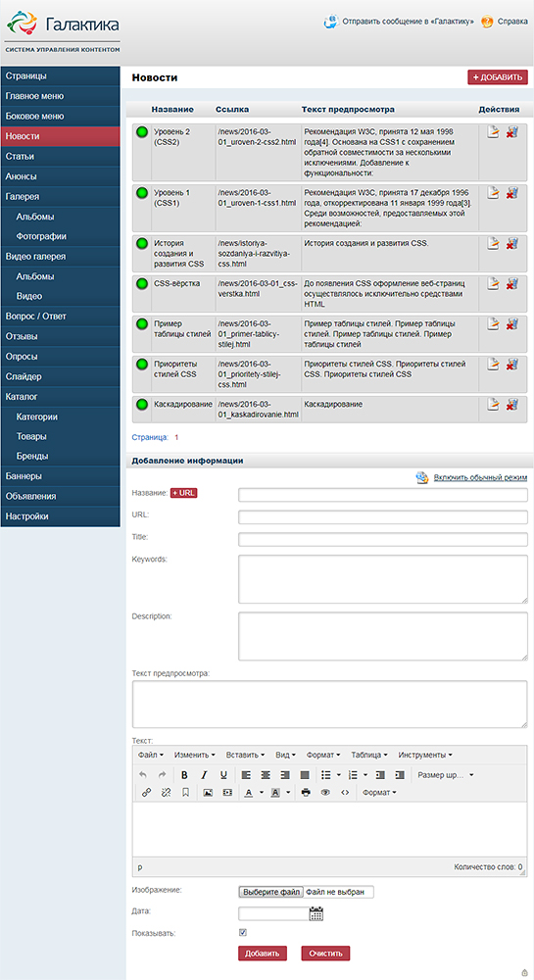This screenshot has height=980, width=534.
Task: Open bullet list style dropdown arrow
Action: pyautogui.click(x=339, y=775)
